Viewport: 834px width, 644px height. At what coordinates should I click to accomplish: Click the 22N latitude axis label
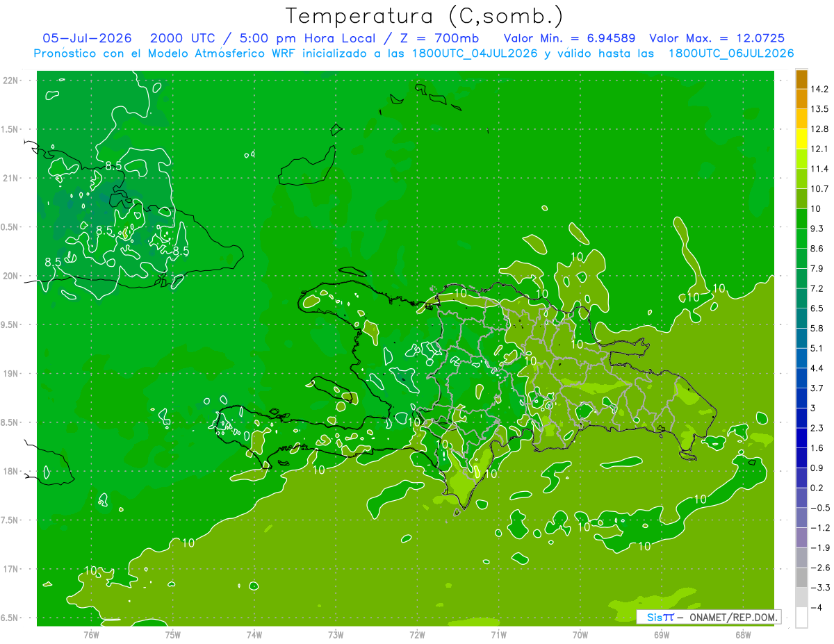point(11,80)
